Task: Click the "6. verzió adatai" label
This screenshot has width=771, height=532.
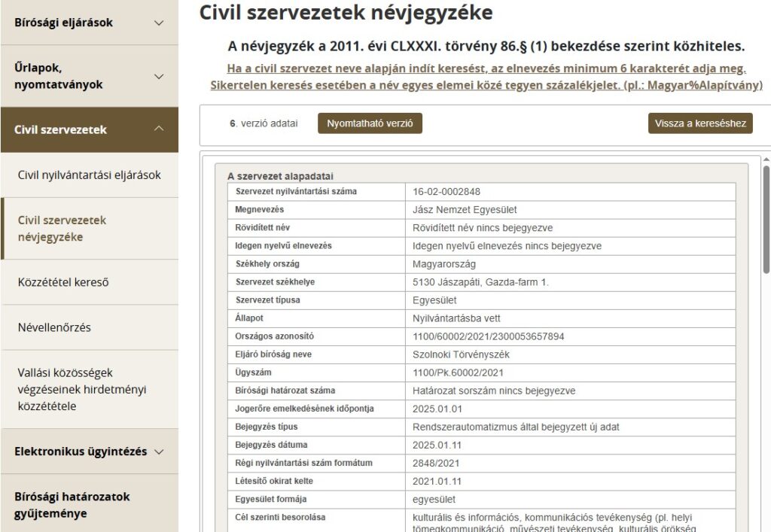Action: 264,123
